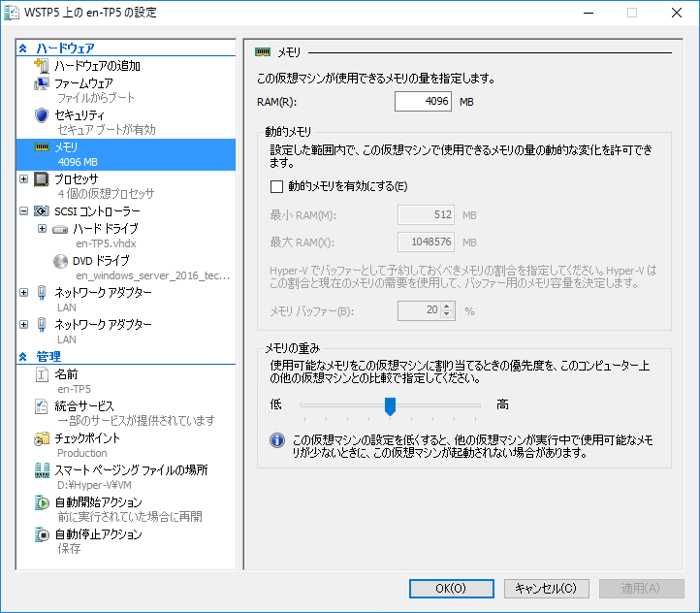The image size is (700, 613).
Task: Select the SCSI コントローラー icon
Action: (42, 211)
